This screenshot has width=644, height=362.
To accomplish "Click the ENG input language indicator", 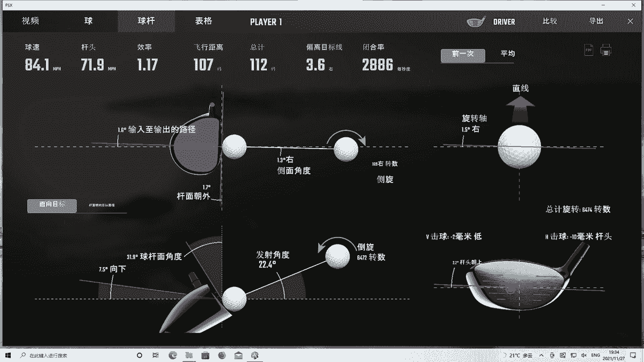I will [x=596, y=355].
